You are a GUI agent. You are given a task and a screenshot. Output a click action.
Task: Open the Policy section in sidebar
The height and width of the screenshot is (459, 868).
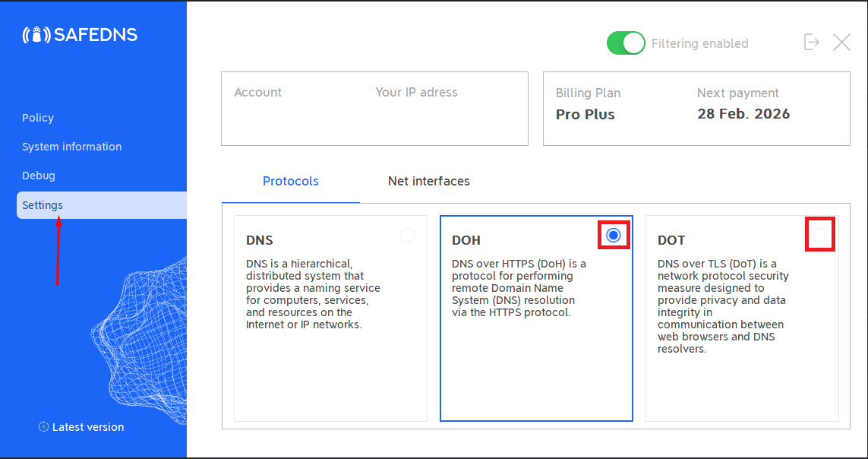pos(38,118)
